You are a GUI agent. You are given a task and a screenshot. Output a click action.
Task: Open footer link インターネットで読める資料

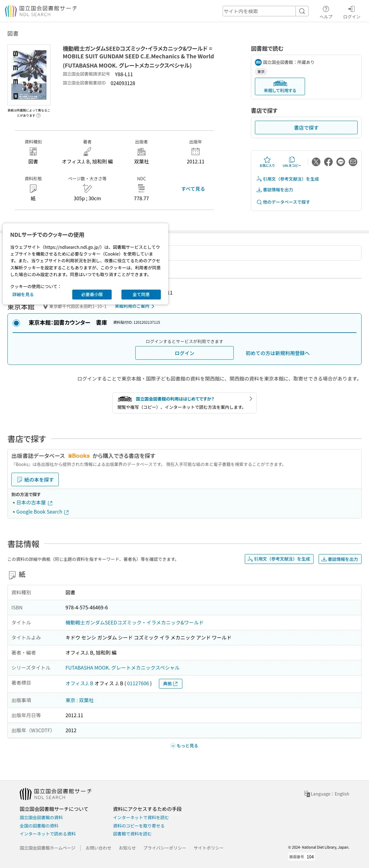tap(48, 834)
